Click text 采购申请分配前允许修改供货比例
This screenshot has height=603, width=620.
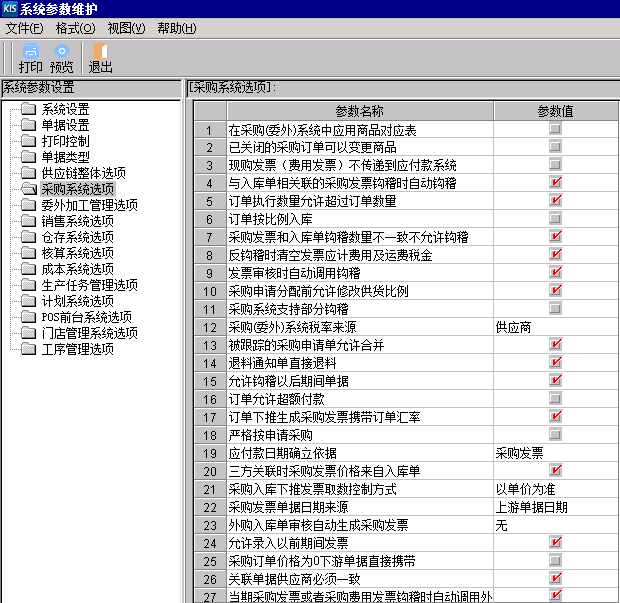pyautogui.click(x=318, y=291)
